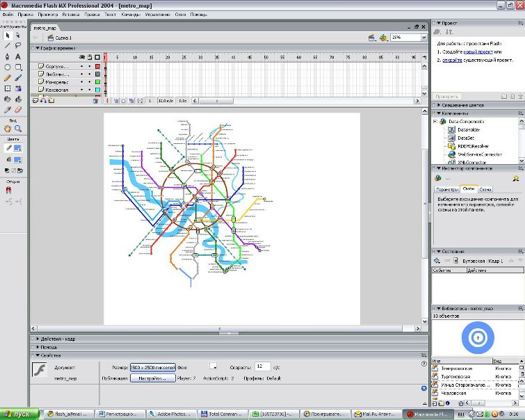Expand the Действия - кадр panel
The height and width of the screenshot is (420, 525).
pyautogui.click(x=58, y=339)
